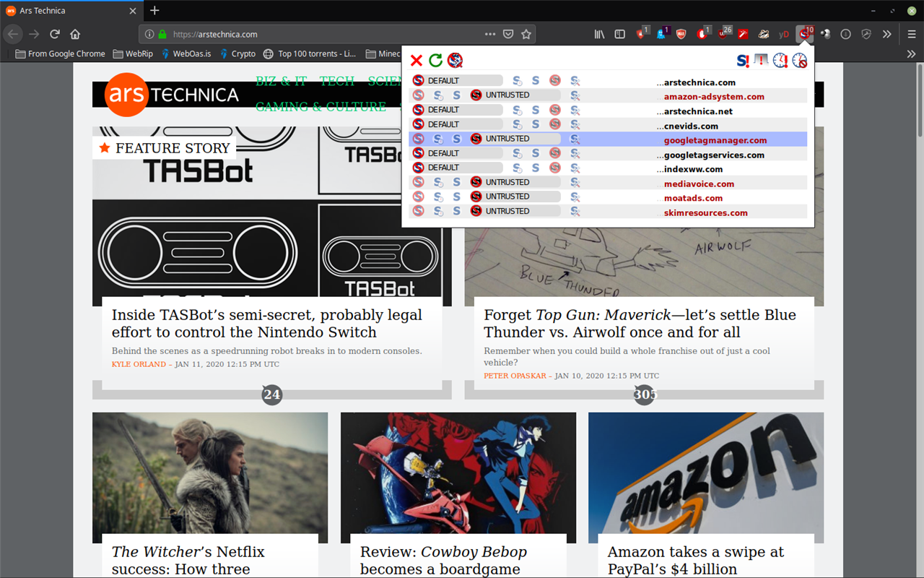Image resolution: width=924 pixels, height=578 pixels.
Task: Click the grey spheres extension icon
Action: coord(825,34)
